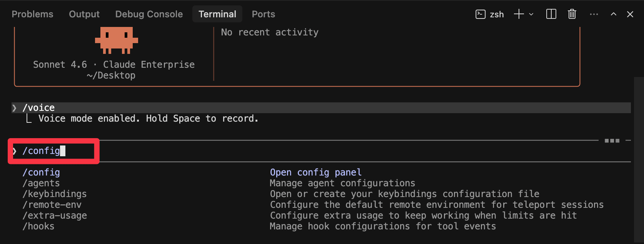Split the terminal panel
644x244 pixels.
pos(551,14)
